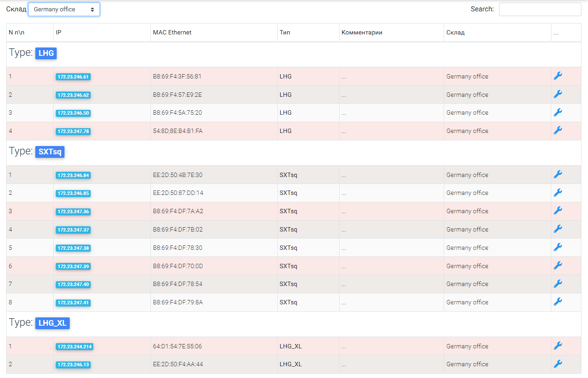
Task: Select MAC address B8:69:F4:DF:7B:02
Action: pyautogui.click(x=178, y=229)
